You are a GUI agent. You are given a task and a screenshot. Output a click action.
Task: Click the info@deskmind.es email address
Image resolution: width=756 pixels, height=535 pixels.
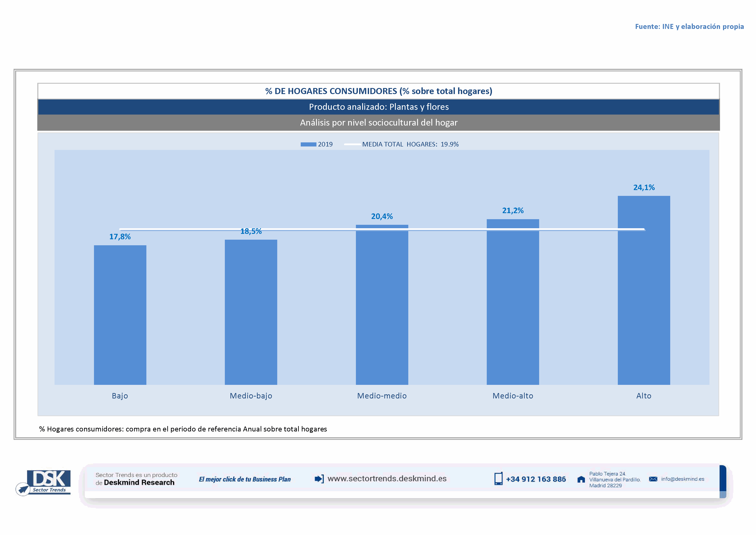pos(682,479)
